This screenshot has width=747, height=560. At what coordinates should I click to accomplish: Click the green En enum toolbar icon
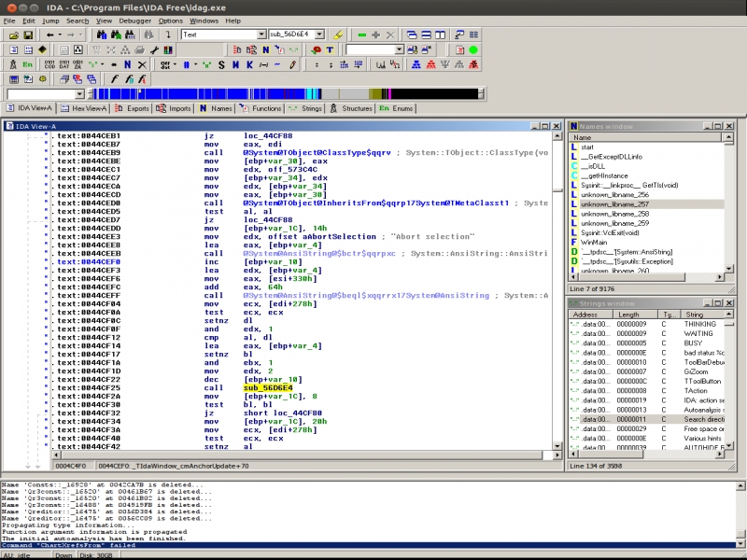(28, 64)
